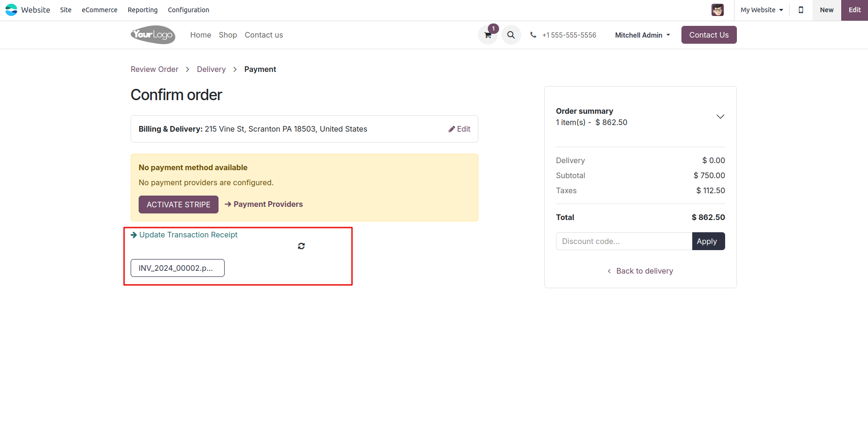Click the Discount code input field
This screenshot has width=868, height=433.
pyautogui.click(x=624, y=241)
